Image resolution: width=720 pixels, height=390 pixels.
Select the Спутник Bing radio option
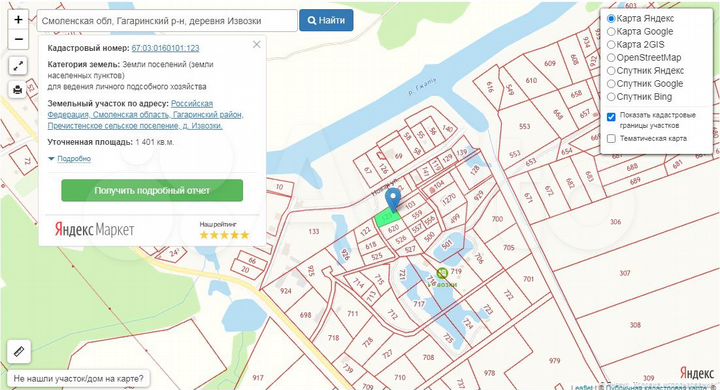(611, 97)
